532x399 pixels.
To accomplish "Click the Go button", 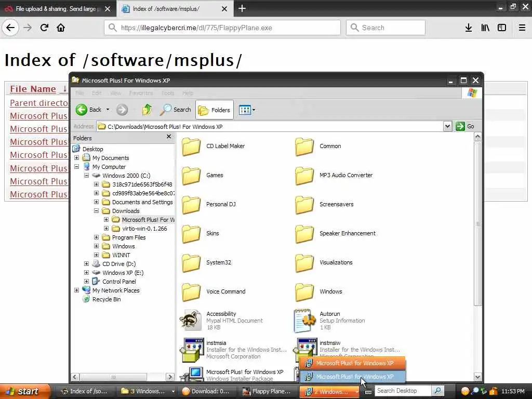I will pos(465,126).
